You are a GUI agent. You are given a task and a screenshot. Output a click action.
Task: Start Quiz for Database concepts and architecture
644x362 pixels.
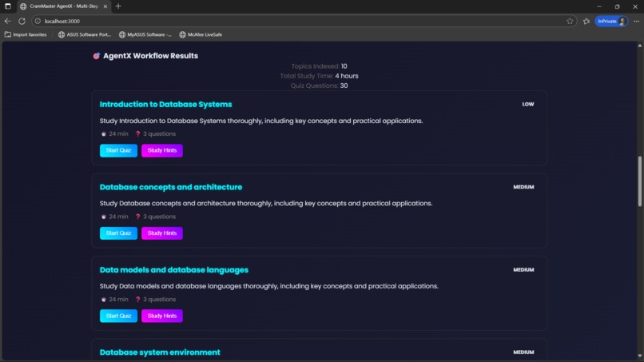(x=118, y=233)
